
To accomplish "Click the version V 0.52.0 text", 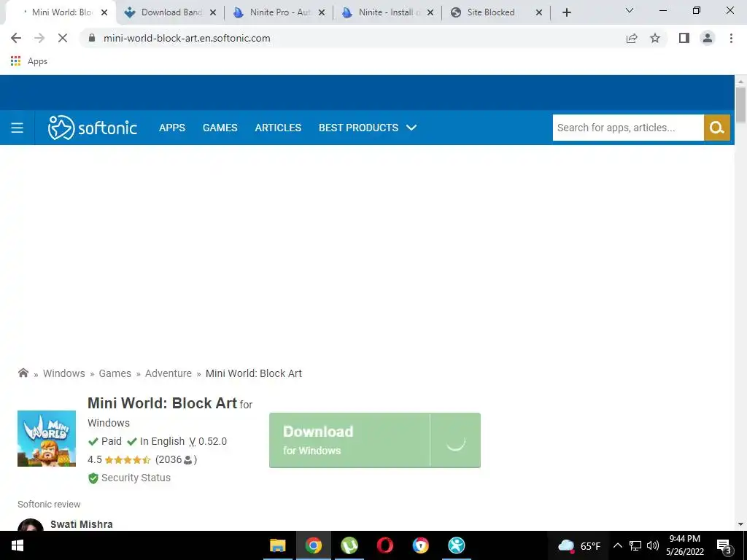I will (x=208, y=441).
